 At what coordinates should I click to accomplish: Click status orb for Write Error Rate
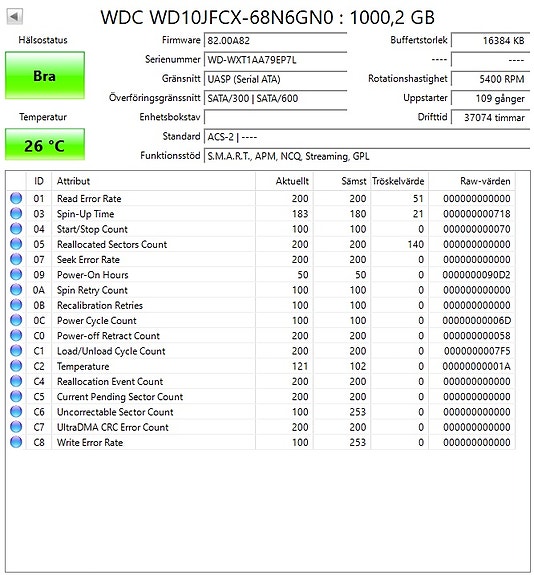[16, 442]
